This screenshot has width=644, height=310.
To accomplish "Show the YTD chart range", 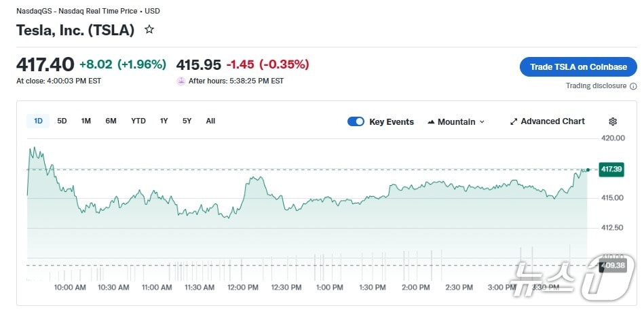I will (x=138, y=121).
